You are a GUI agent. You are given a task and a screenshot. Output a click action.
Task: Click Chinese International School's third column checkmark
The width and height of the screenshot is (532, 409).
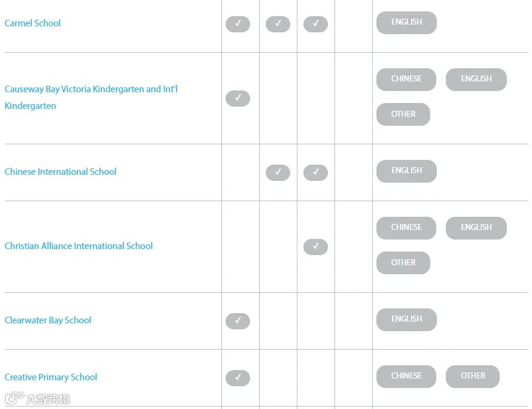[315, 173]
